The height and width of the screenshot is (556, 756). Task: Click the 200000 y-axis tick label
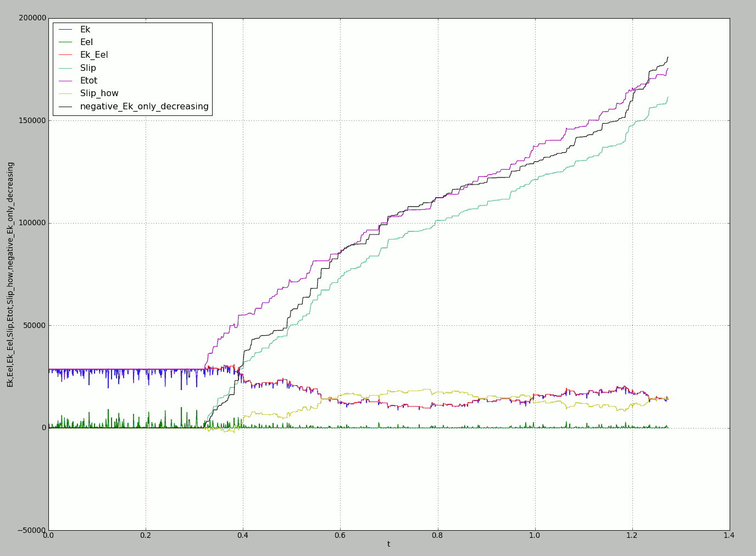[32, 18]
